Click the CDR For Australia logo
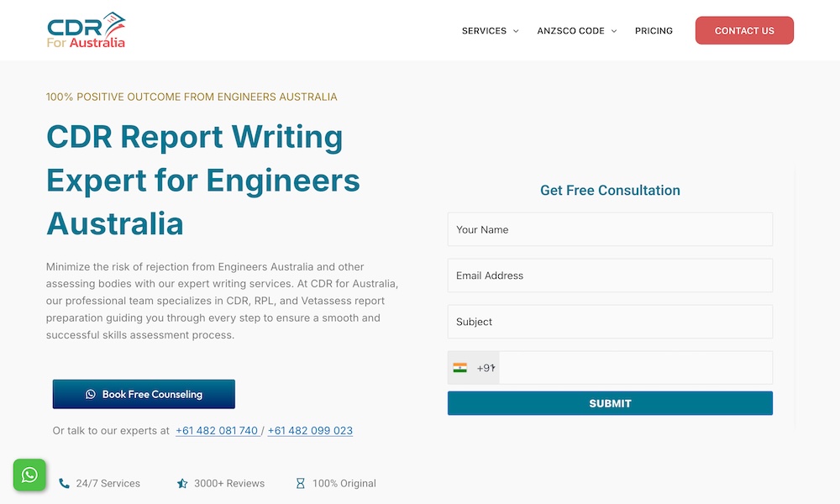Viewport: 840px width, 504px height. [x=87, y=30]
